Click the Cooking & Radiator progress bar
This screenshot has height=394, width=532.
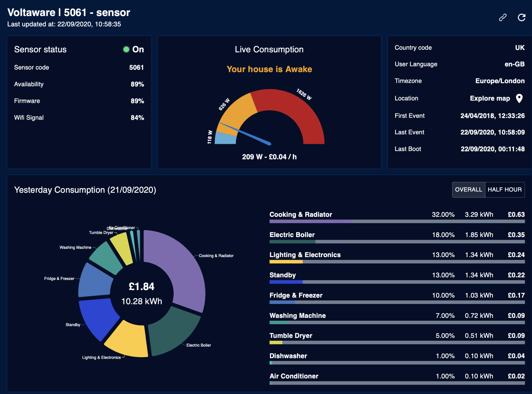[x=397, y=221]
